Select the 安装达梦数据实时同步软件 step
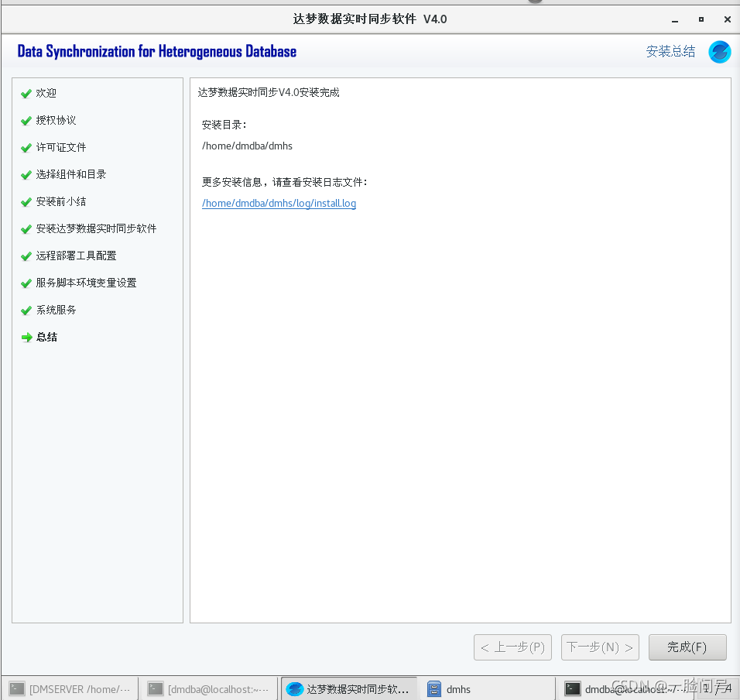This screenshot has height=700, width=740. tap(96, 228)
